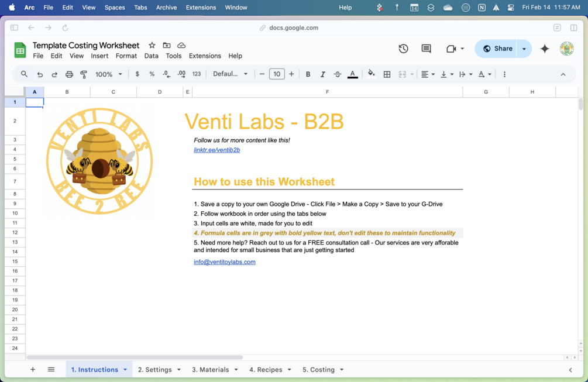Format as currency with dollar icon
This screenshot has height=382, width=588.
pos(137,74)
